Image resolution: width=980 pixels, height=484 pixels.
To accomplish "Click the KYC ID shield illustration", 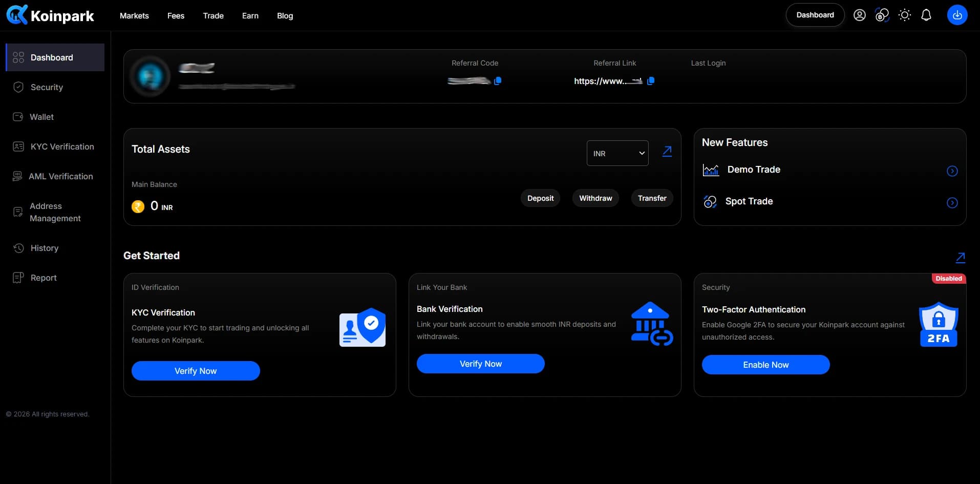I will (363, 327).
